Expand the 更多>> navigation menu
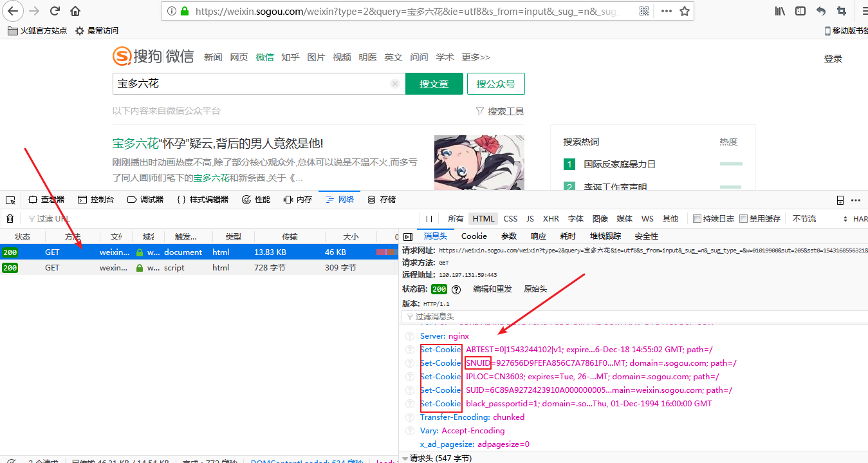 click(x=476, y=57)
